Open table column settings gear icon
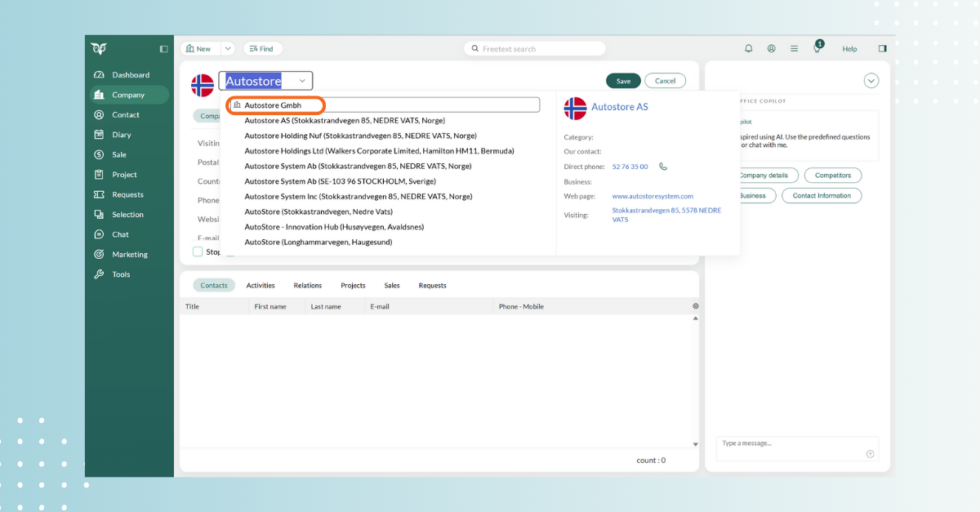This screenshot has height=512, width=980. (696, 306)
